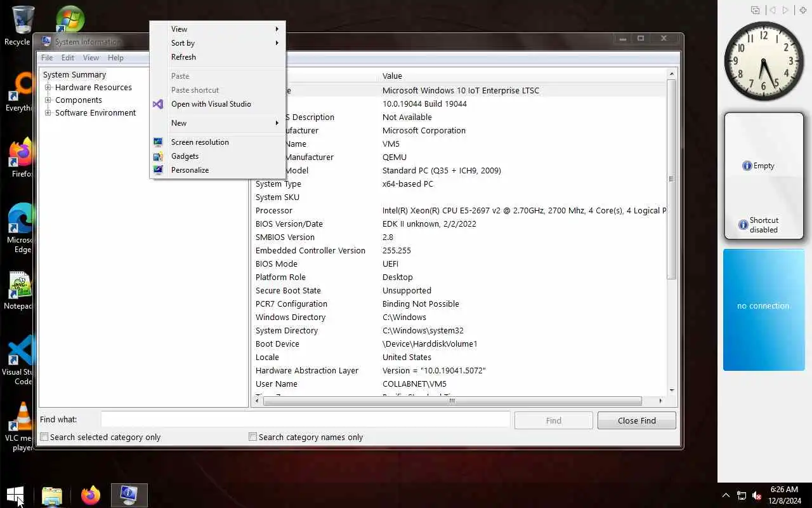Open the Sort by submenu

[x=218, y=43]
